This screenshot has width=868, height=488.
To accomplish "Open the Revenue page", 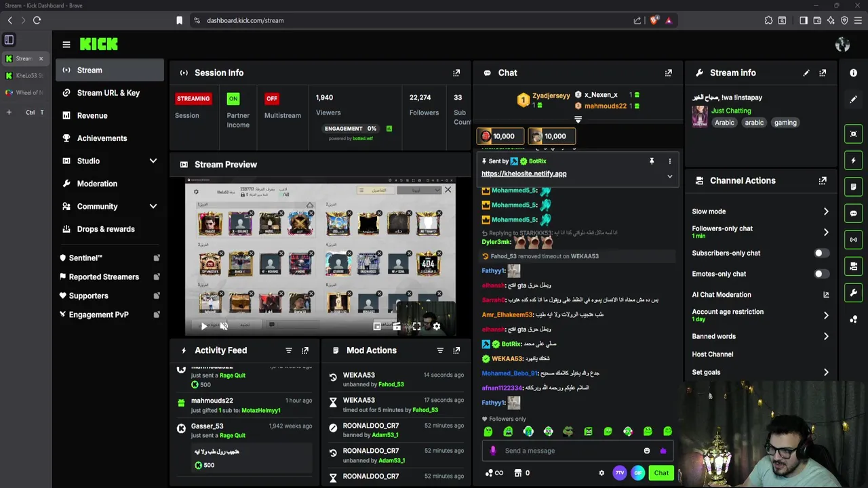I will pos(110,115).
